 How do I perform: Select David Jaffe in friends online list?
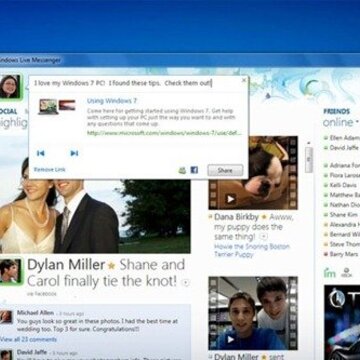coord(342,147)
